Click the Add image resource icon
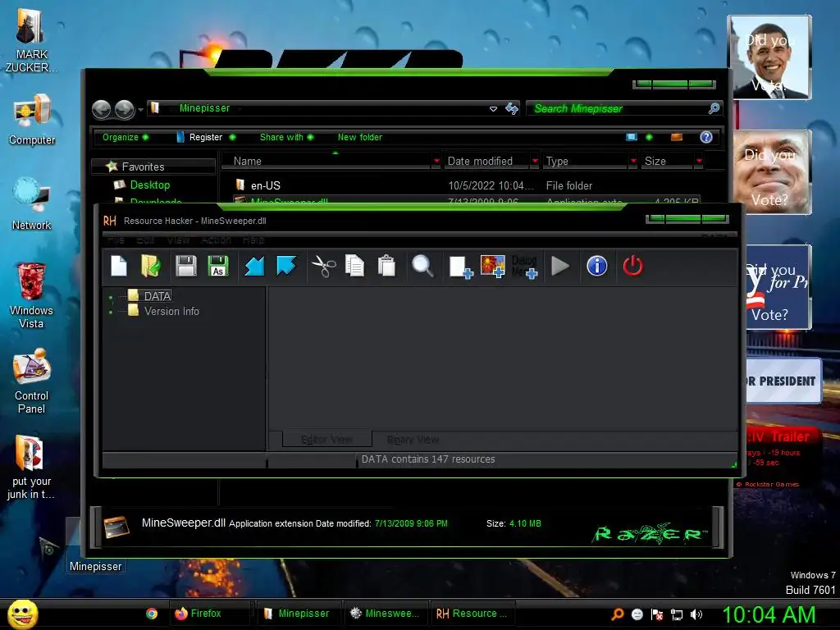 pyautogui.click(x=493, y=267)
